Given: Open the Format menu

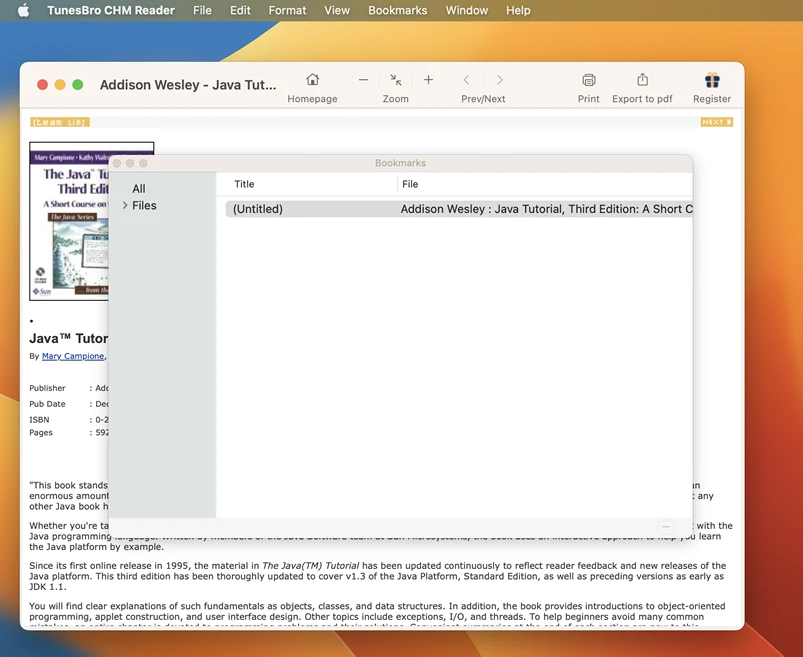Looking at the screenshot, I should point(287,10).
